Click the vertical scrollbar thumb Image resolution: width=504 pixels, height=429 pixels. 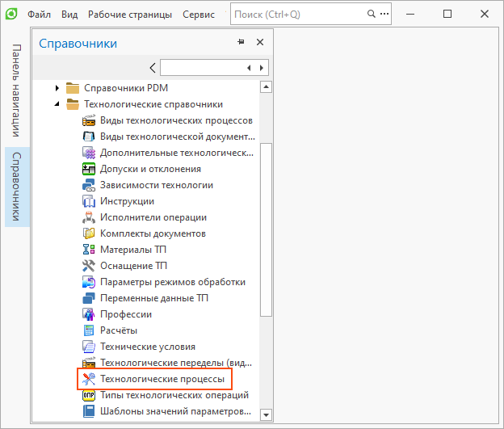[266, 229]
